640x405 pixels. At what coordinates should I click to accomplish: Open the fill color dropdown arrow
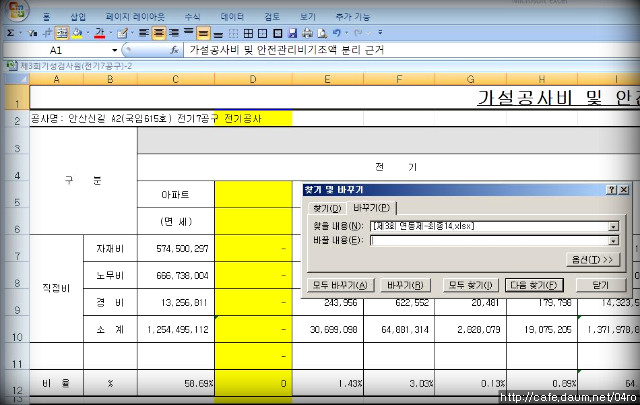pos(87,33)
